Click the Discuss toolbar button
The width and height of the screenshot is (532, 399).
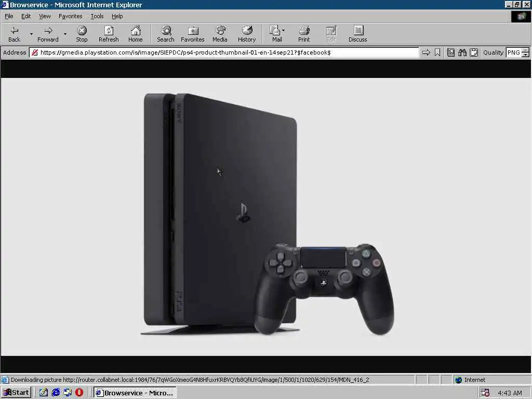(357, 34)
